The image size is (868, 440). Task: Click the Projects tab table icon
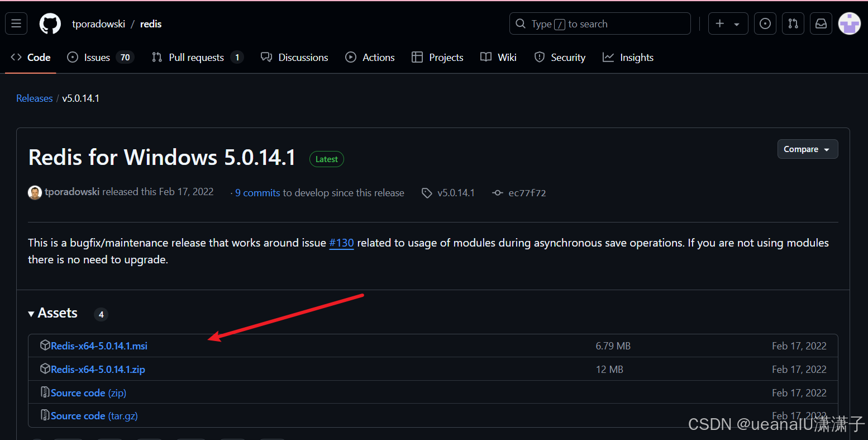click(417, 57)
